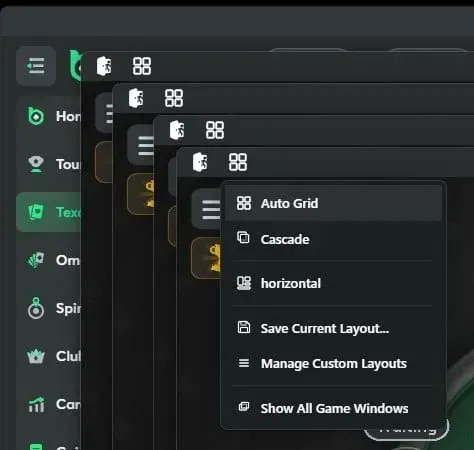The height and width of the screenshot is (450, 474).
Task: Open Tournaments via trophy icon
Action: pos(36,164)
